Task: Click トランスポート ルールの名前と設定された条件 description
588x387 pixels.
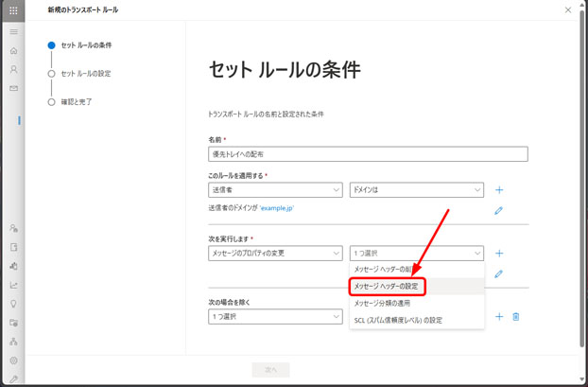Action: [x=266, y=114]
